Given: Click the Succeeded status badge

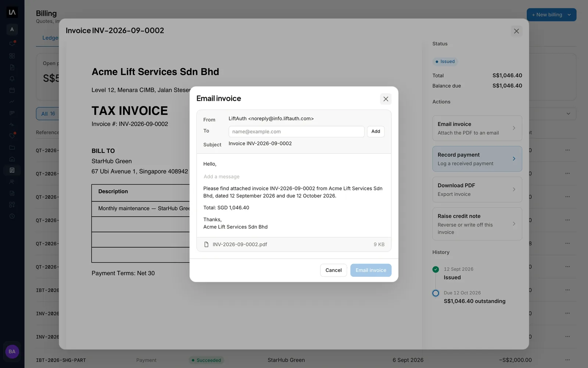Looking at the screenshot, I should point(206,360).
